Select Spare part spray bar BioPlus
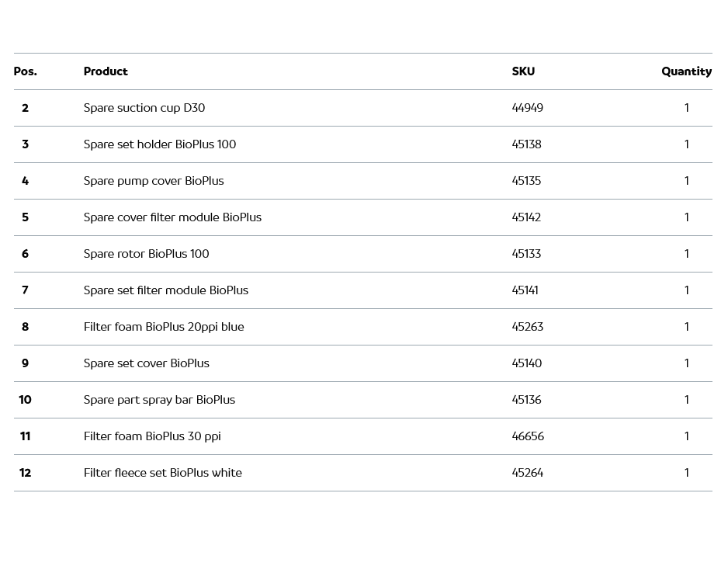This screenshot has height=566, width=728. (x=159, y=400)
